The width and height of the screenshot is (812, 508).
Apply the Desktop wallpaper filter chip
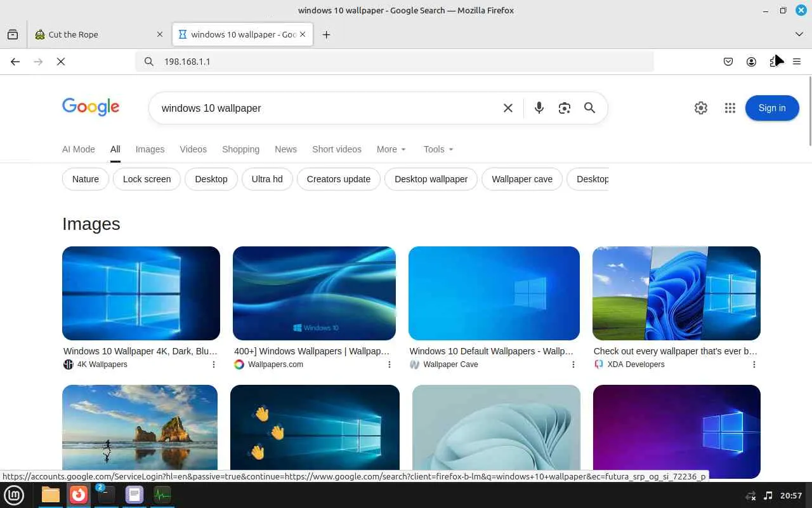pos(431,179)
